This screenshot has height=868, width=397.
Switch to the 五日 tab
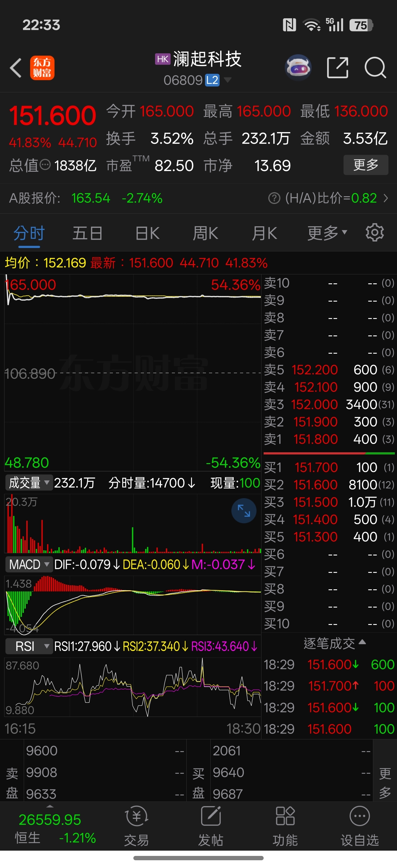coord(87,233)
